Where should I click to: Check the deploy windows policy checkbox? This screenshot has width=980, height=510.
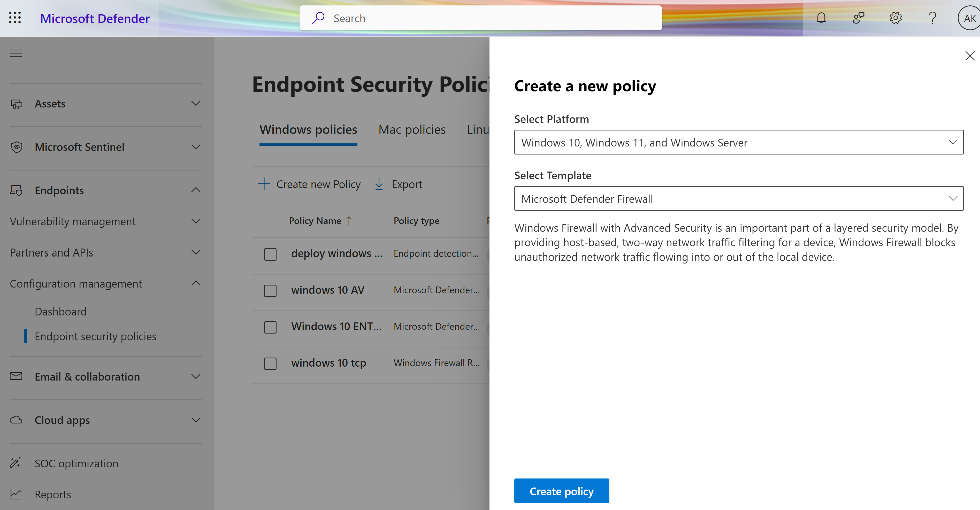270,254
